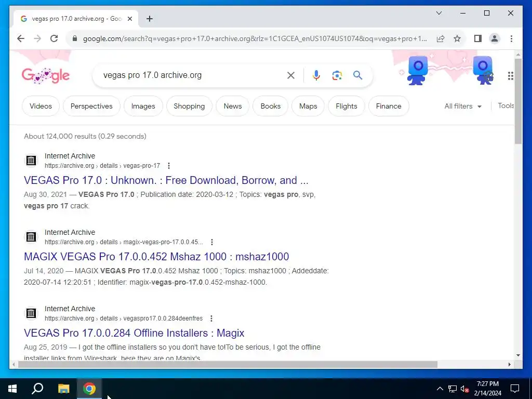Click the scroll-right arrow on the bottom scrollbar
The image size is (532, 399).
[x=509, y=364]
